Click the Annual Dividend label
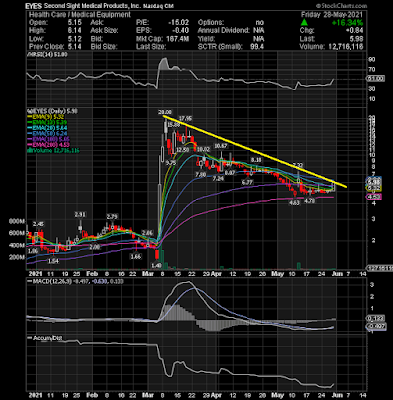Screen dimensions: 393x400 (223, 30)
